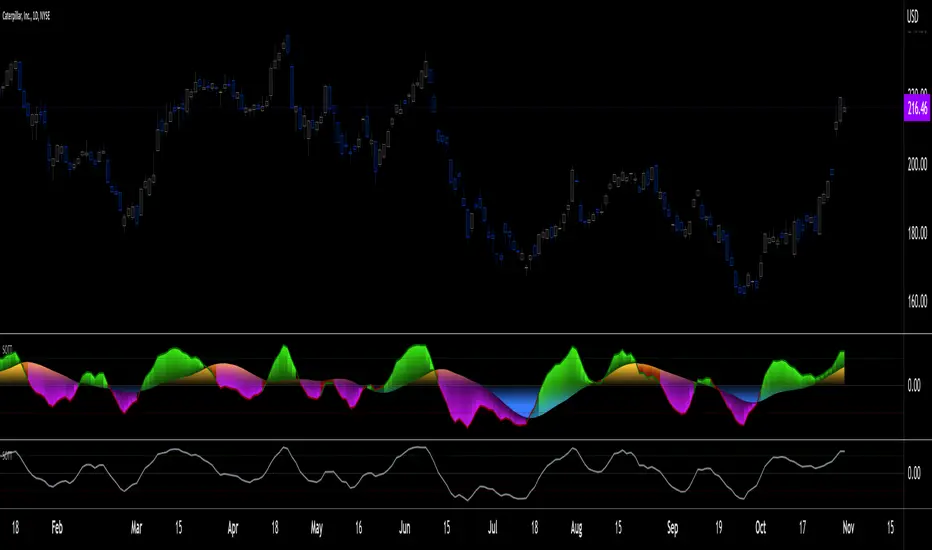Screen dimensions: 932x550
Task: Click the 0.00 label of the line oscillator pane
Action: click(914, 474)
